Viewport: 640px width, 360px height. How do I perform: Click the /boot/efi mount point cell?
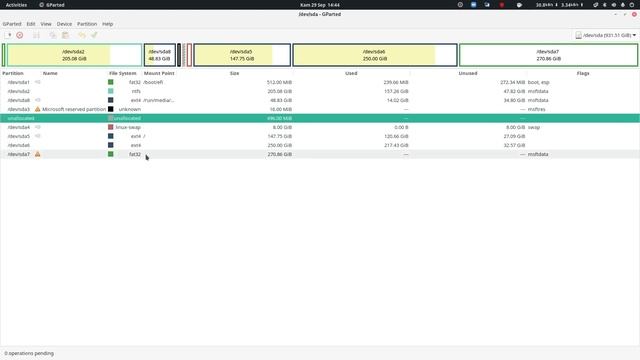tap(153, 82)
